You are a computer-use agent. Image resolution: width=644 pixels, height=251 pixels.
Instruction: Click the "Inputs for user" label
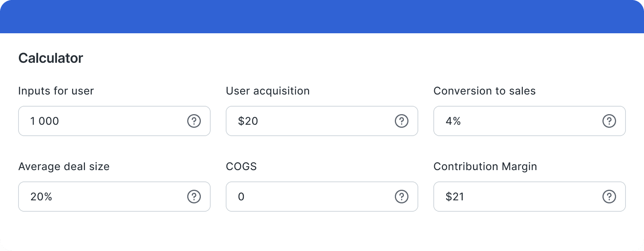tap(56, 91)
